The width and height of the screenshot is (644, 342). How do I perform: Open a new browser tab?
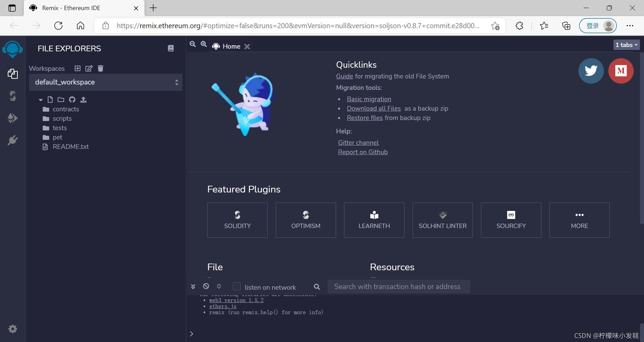pos(153,8)
